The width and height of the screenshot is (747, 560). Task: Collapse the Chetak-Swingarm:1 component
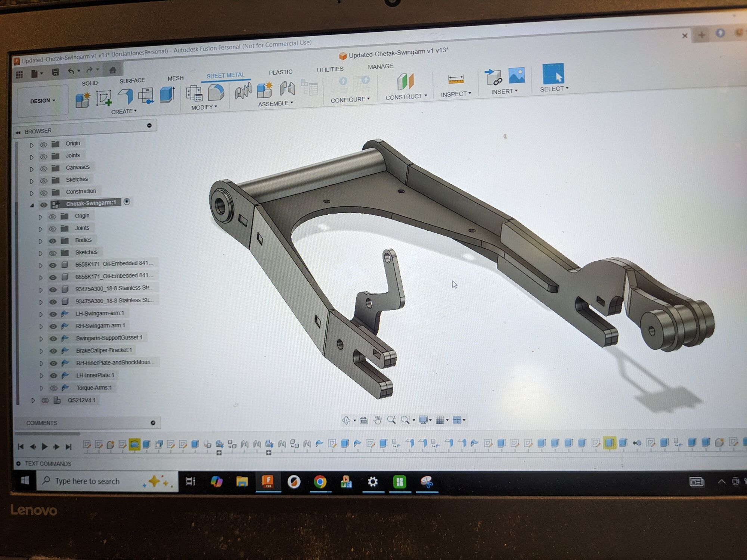(x=33, y=205)
